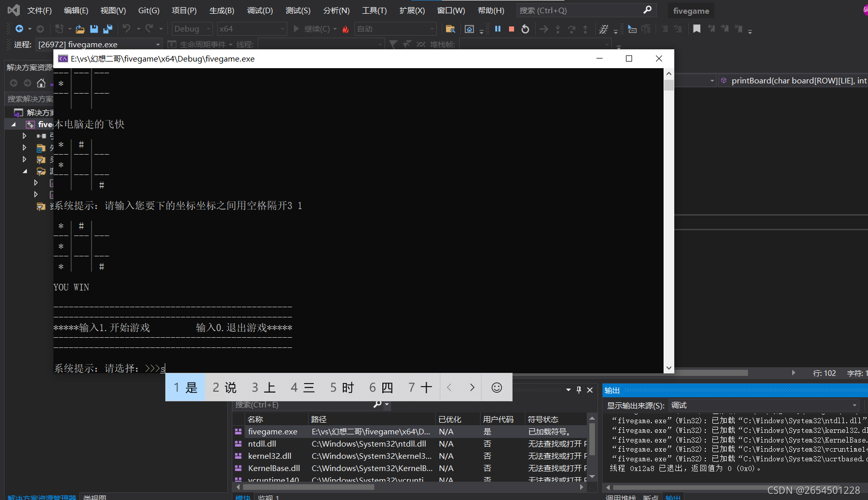Viewport: 868px width, 500px height.
Task: Click the search magnifier in top search box
Action: [647, 10]
